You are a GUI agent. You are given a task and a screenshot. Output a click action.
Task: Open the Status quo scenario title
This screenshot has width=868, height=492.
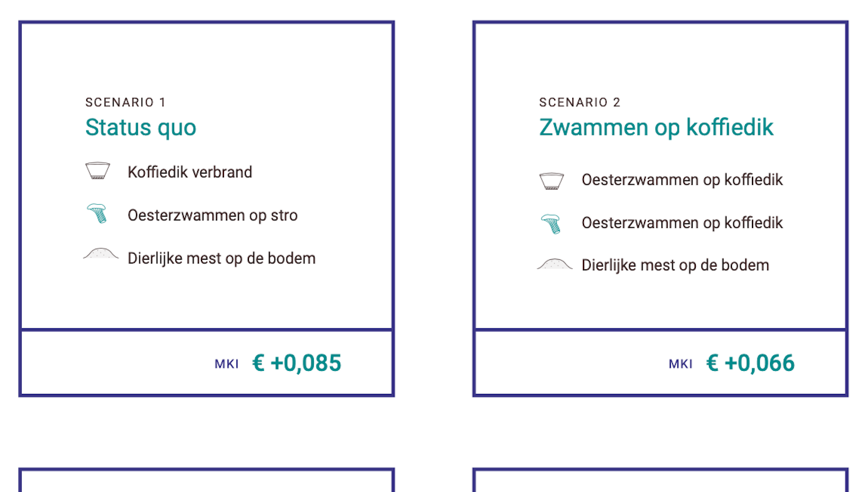coord(140,127)
